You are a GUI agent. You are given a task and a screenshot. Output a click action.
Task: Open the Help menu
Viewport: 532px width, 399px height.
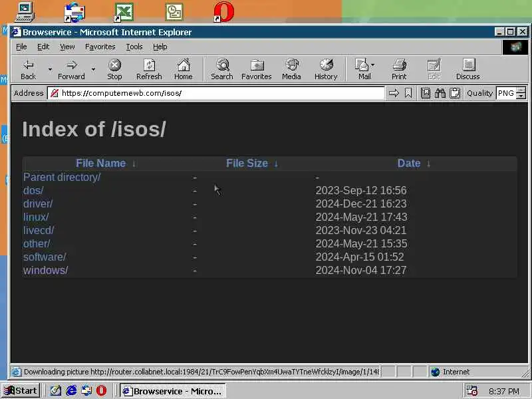click(160, 47)
